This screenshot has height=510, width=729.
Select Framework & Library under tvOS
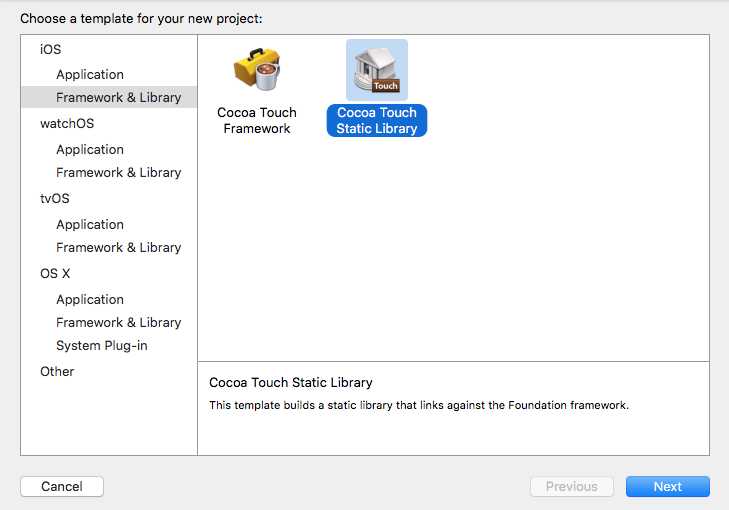119,247
